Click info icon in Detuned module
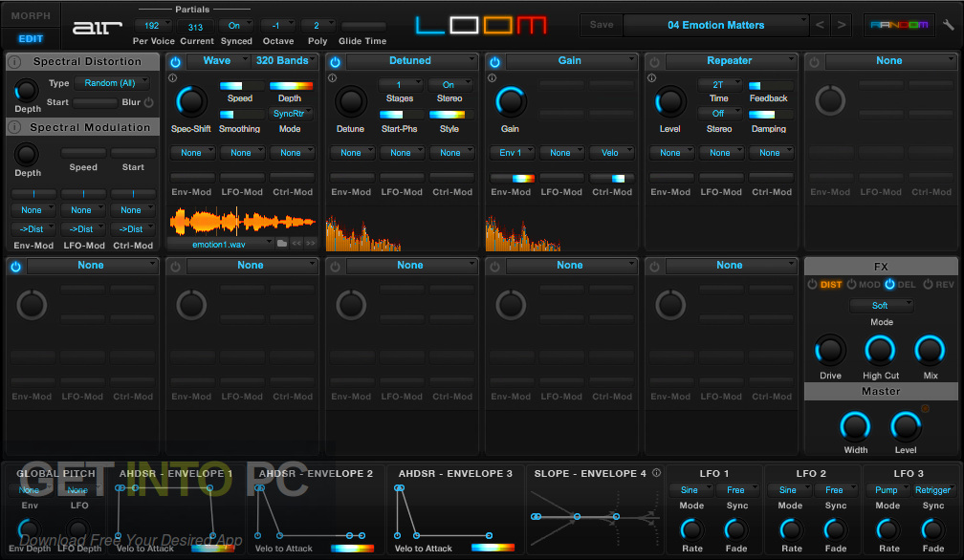 (x=332, y=78)
